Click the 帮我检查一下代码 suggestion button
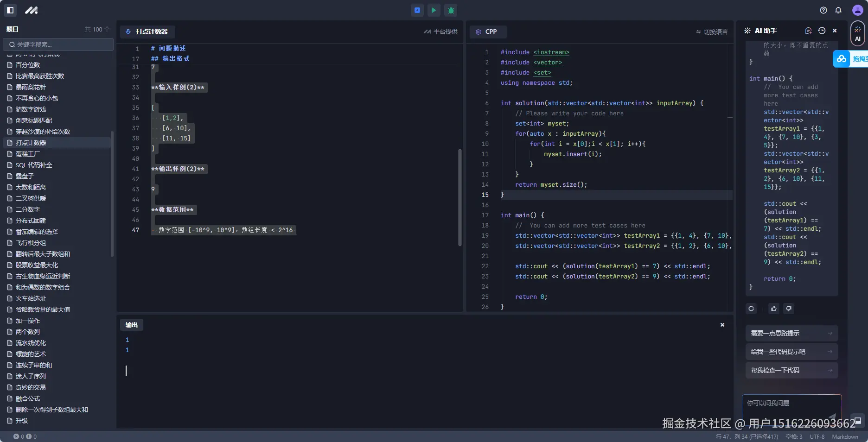The image size is (868, 442). click(x=791, y=370)
